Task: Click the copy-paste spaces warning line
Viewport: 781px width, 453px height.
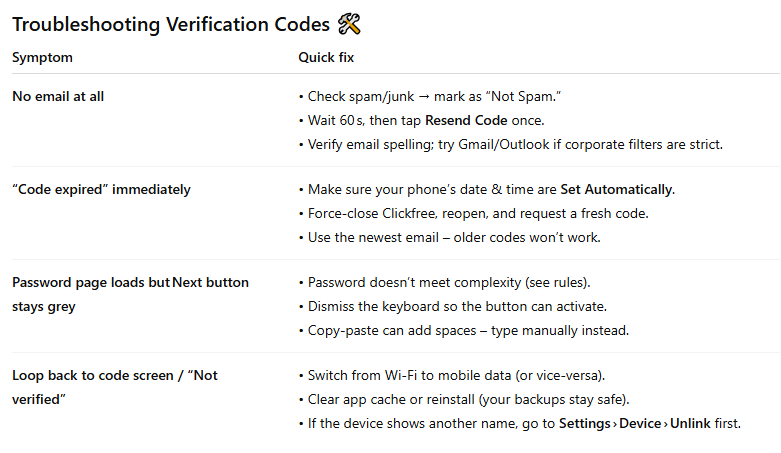Action: (464, 330)
